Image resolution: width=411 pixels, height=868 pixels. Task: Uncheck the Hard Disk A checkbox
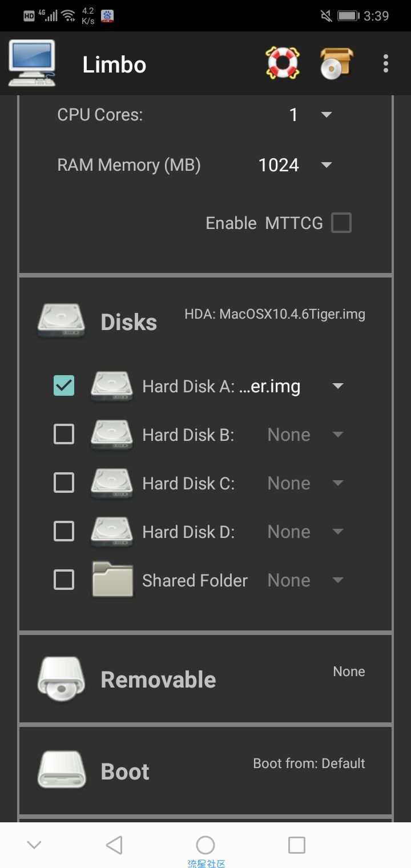pyautogui.click(x=64, y=386)
